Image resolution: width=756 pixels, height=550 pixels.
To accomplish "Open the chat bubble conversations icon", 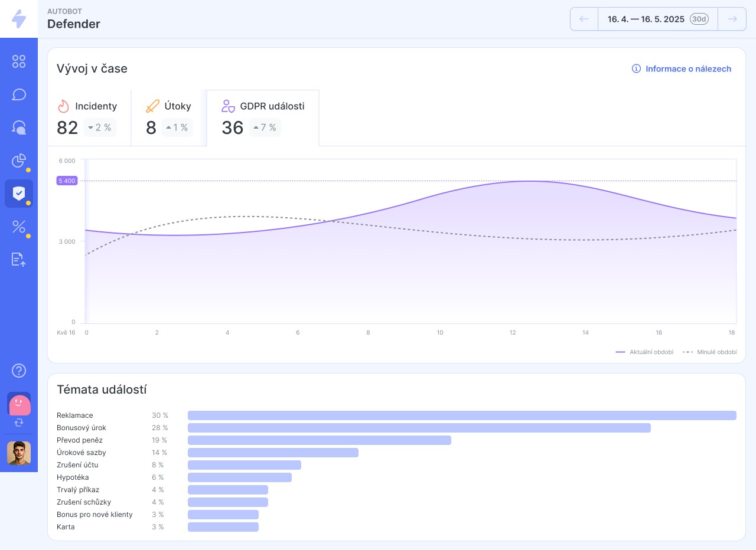I will (19, 94).
